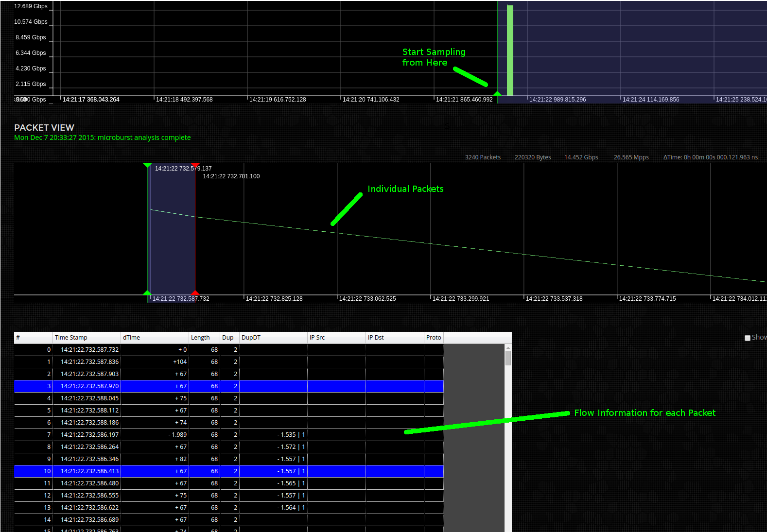Click the packet table scrollbar up arrow
767x532 pixels.
(x=508, y=347)
